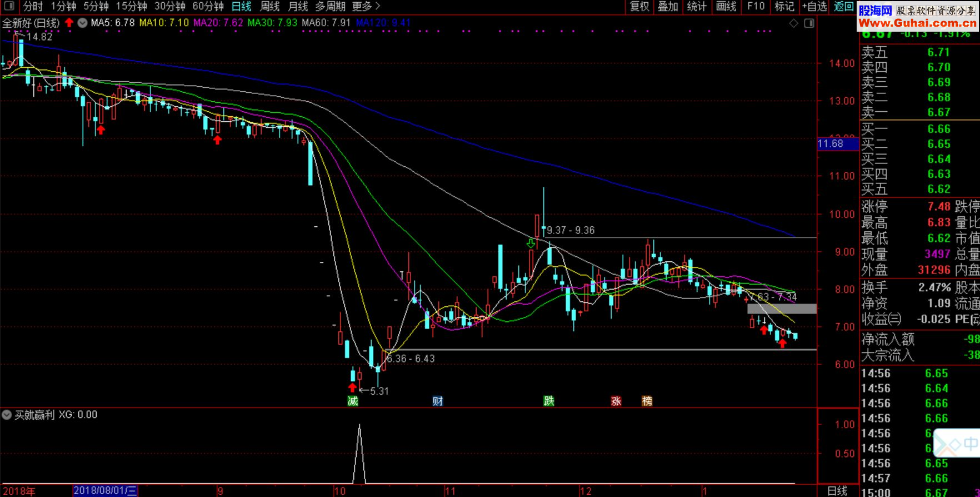Screen dimensions: 980x497
Task: Switch to 30分钟 chart period
Action: (x=170, y=7)
